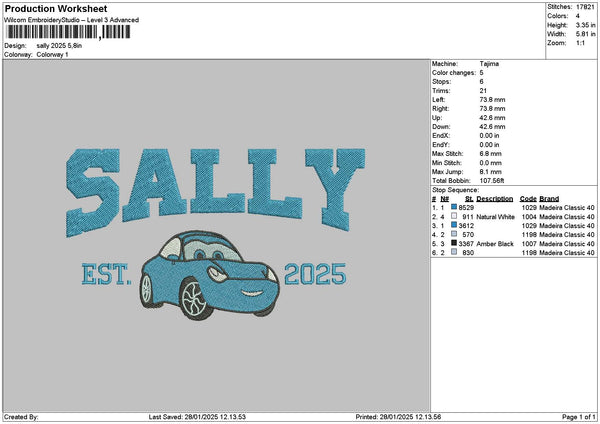This screenshot has height=424, width=600.
Task: Click the St. column header
Action: [468, 198]
